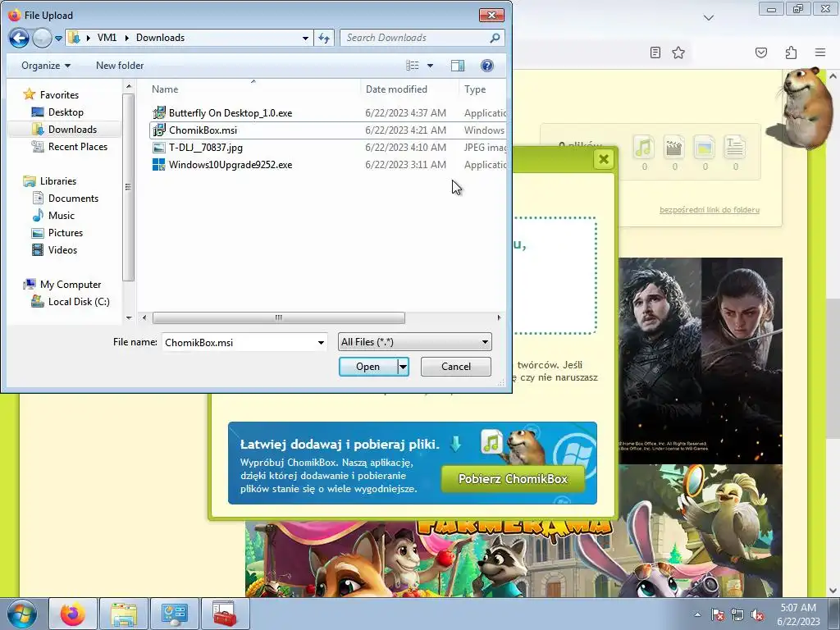Cancel the File Upload dialog

point(456,367)
